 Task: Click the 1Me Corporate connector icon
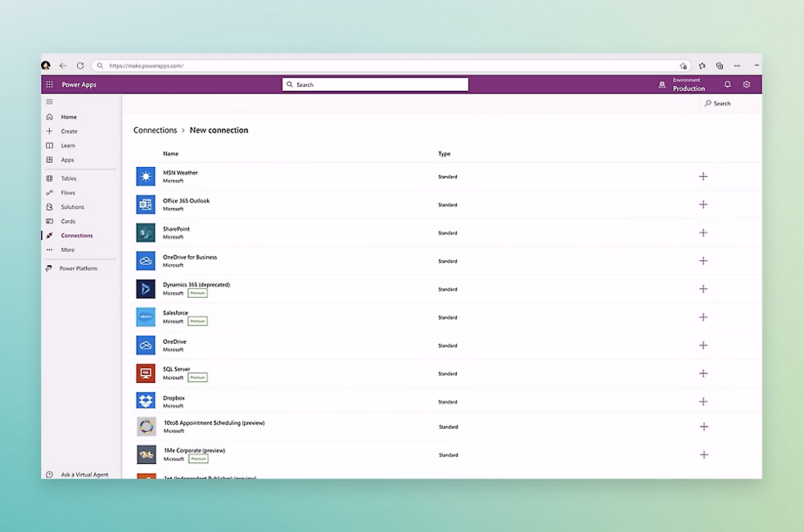(x=147, y=454)
